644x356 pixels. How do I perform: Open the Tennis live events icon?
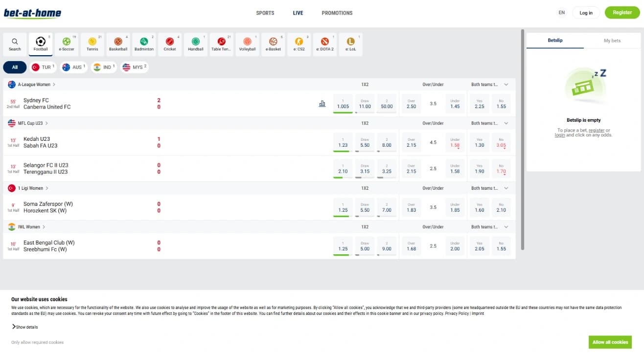pyautogui.click(x=92, y=44)
